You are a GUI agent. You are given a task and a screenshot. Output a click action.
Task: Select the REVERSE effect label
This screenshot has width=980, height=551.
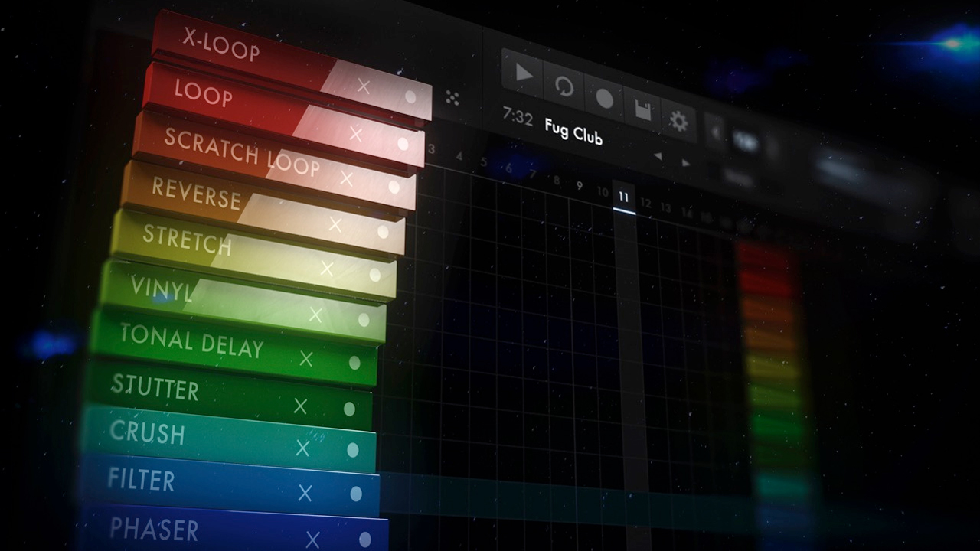click(x=196, y=193)
